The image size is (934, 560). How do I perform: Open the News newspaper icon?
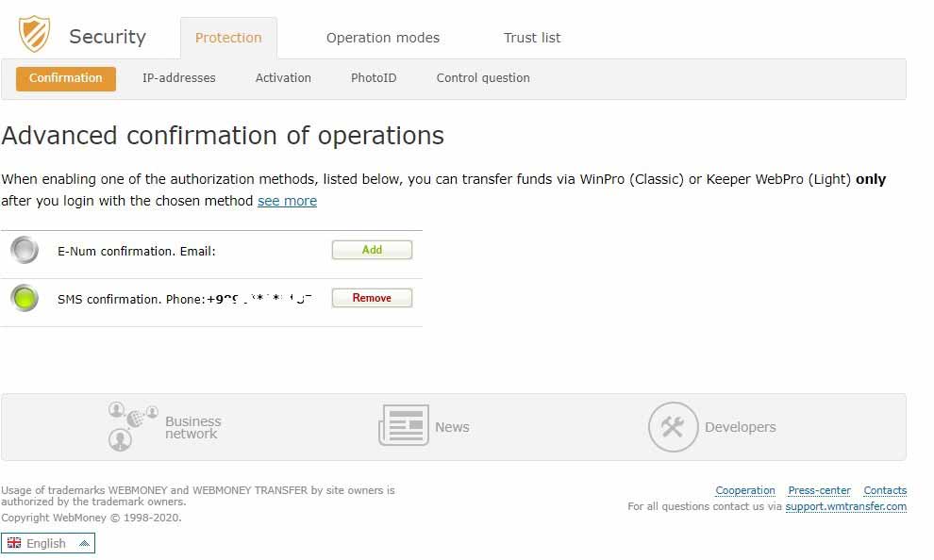[x=403, y=425]
